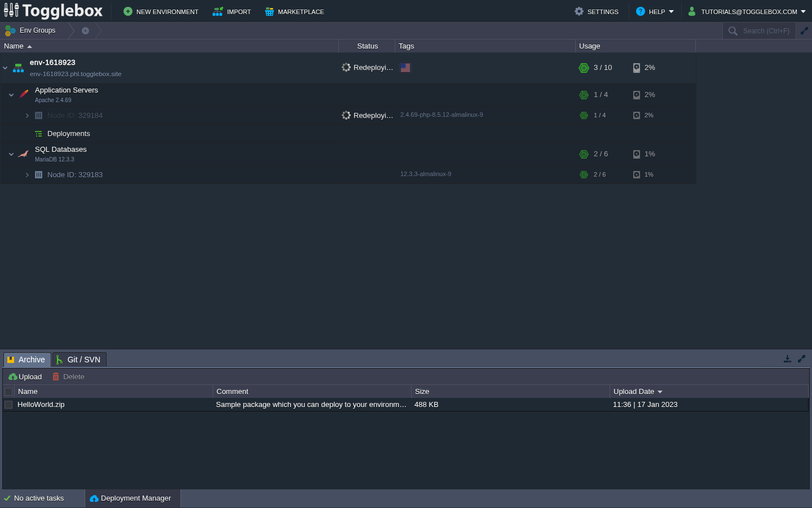Select Application Servers layer row
The width and height of the screenshot is (812, 508).
point(348,95)
